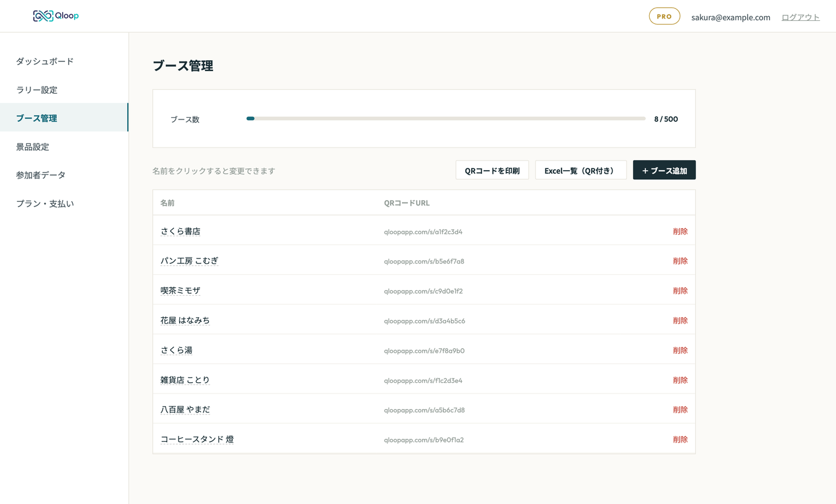Delete the さくら湯 booth
Viewport: 836px width, 504px height.
[680, 351]
